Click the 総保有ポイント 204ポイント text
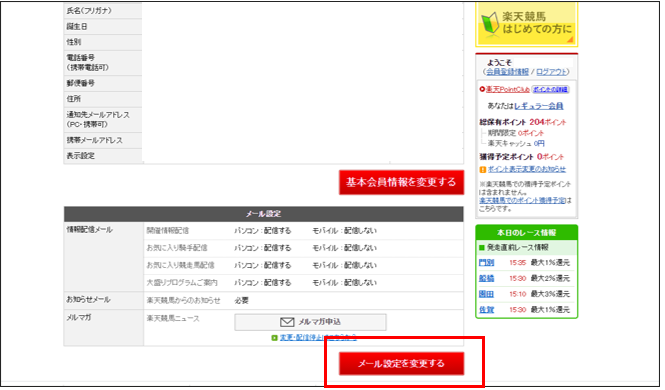The width and height of the screenshot is (665, 390). click(x=522, y=122)
